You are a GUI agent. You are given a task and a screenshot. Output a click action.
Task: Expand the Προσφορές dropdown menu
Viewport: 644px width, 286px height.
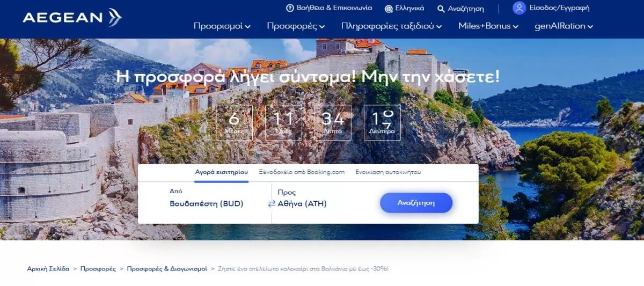pos(296,26)
